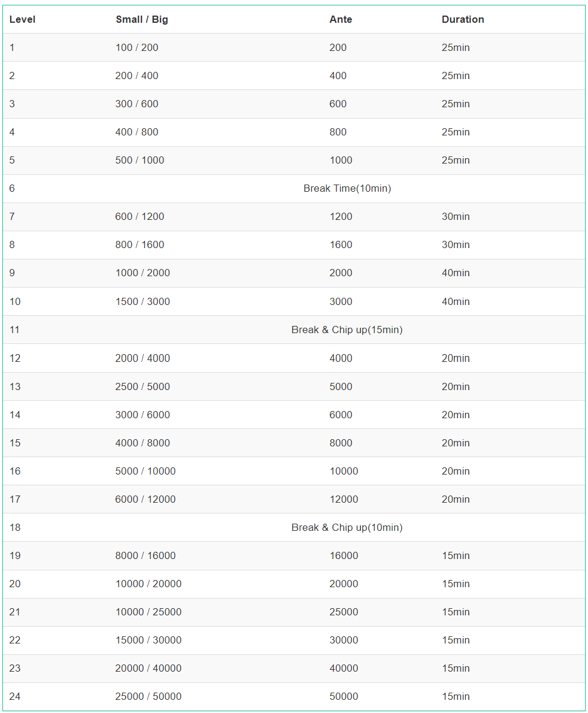The height and width of the screenshot is (713, 588).
Task: Click the Break & Chip up(10min) row
Action: pyautogui.click(x=294, y=527)
